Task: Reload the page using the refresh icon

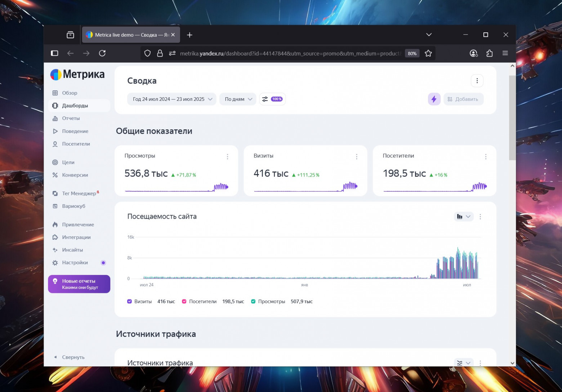Action: (102, 53)
